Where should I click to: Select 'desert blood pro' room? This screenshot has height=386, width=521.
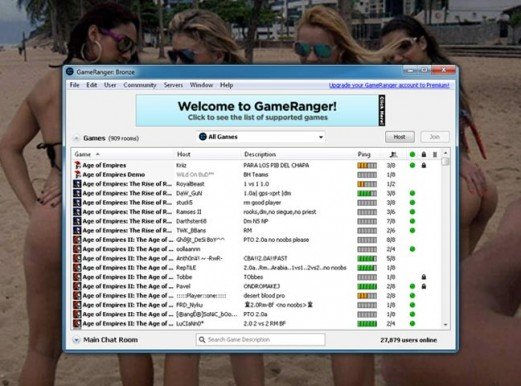[x=257, y=296]
